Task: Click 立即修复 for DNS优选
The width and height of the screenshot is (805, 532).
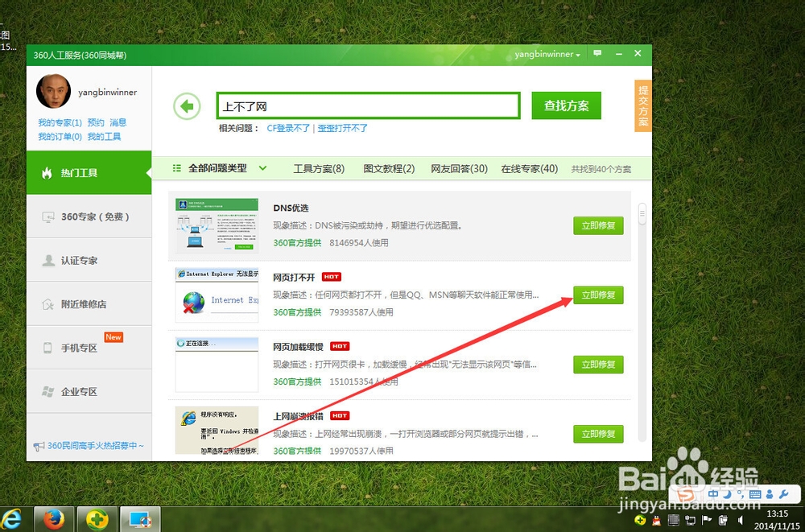Action: pos(598,225)
